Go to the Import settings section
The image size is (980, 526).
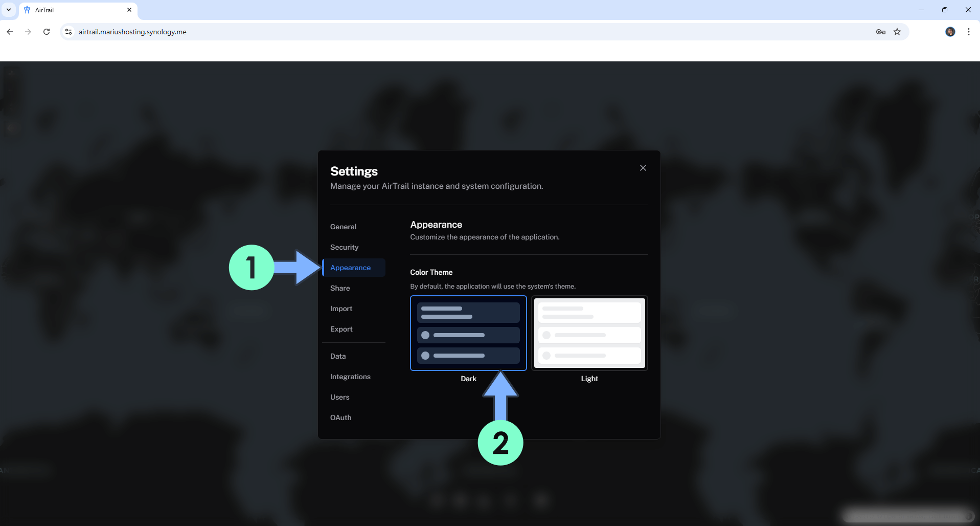(x=341, y=309)
